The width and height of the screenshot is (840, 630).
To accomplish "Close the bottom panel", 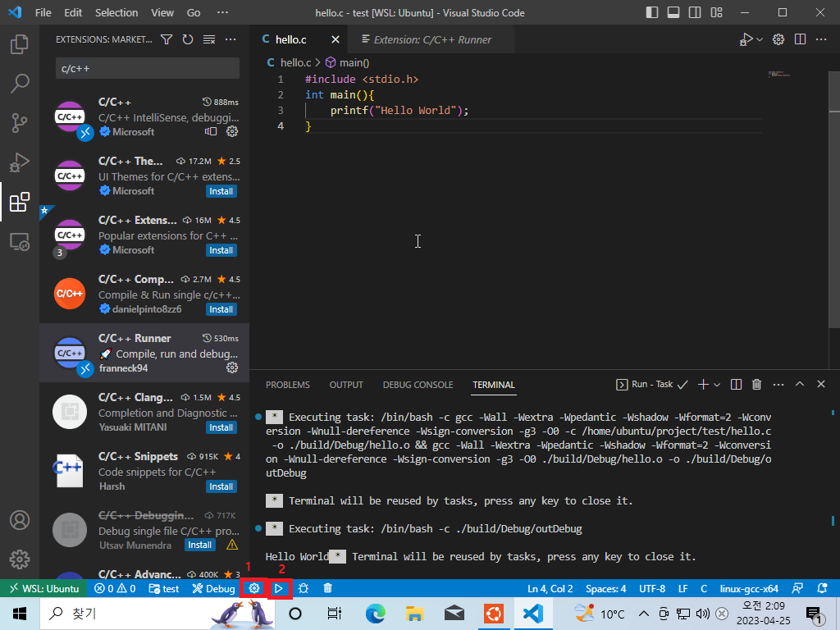I will tap(820, 384).
